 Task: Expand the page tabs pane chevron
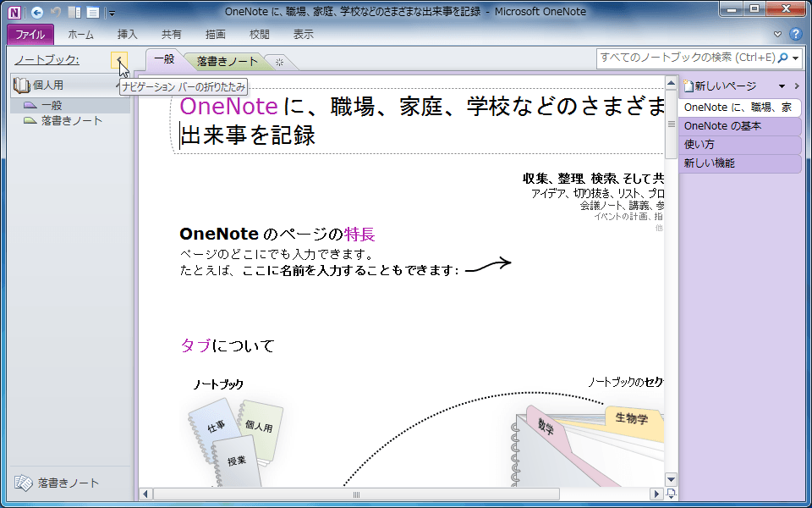coord(797,86)
